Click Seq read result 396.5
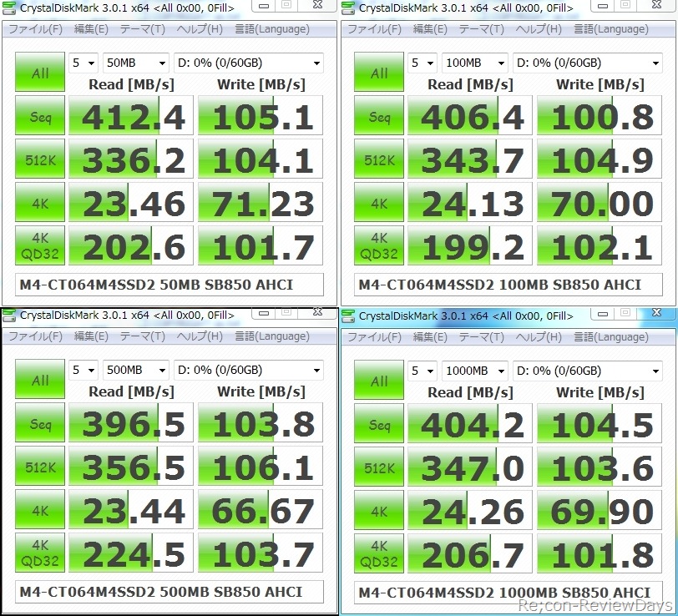 [x=131, y=422]
